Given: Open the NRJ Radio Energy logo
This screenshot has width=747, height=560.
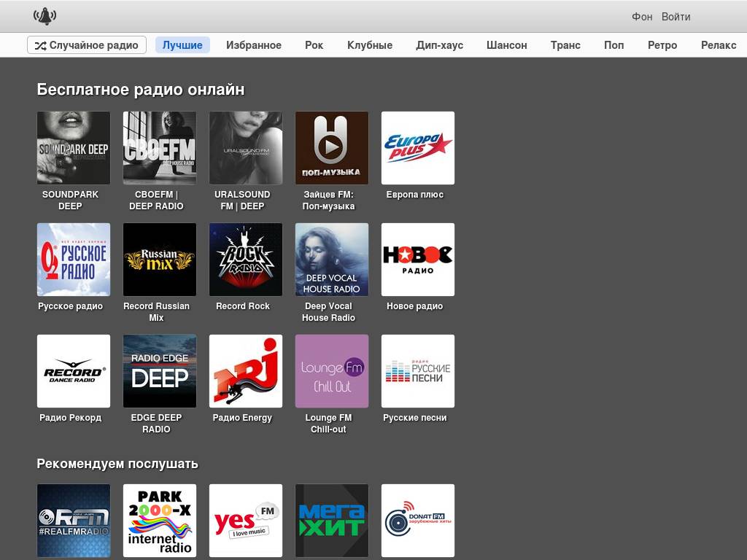Looking at the screenshot, I should (x=245, y=371).
